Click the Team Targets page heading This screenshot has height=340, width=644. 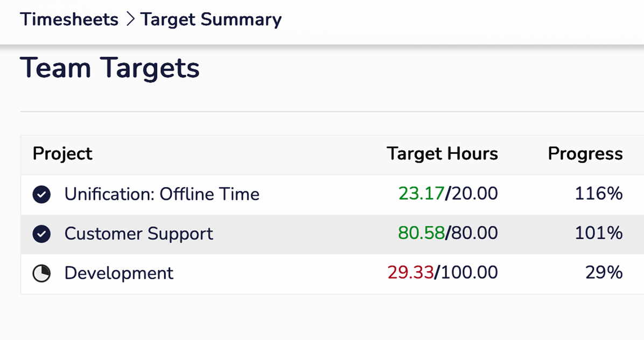point(110,69)
